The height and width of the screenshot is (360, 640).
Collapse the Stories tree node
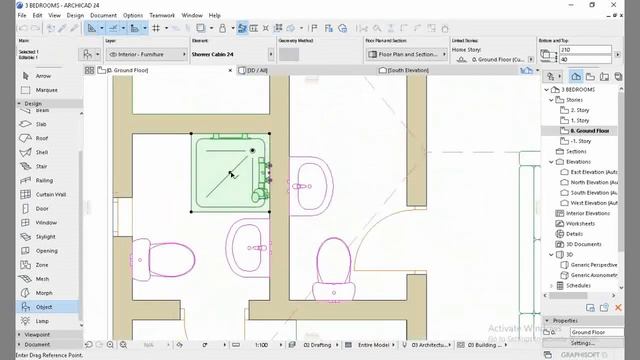(x=551, y=100)
